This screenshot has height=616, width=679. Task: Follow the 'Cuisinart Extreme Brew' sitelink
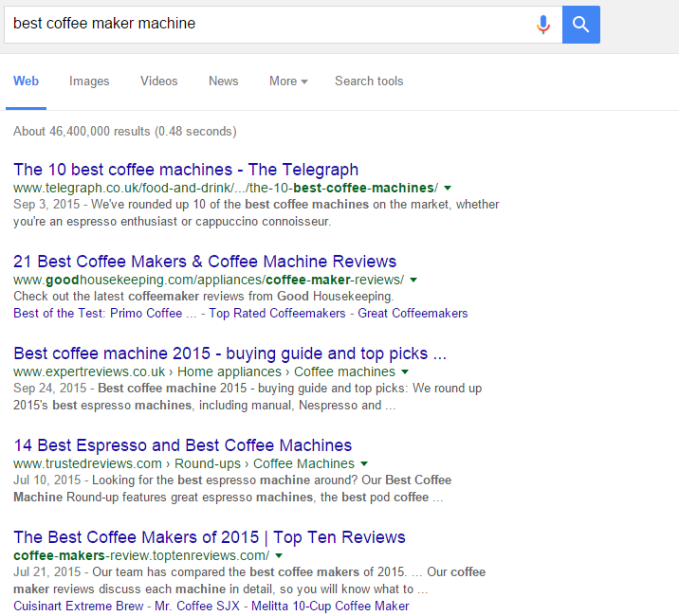click(79, 606)
